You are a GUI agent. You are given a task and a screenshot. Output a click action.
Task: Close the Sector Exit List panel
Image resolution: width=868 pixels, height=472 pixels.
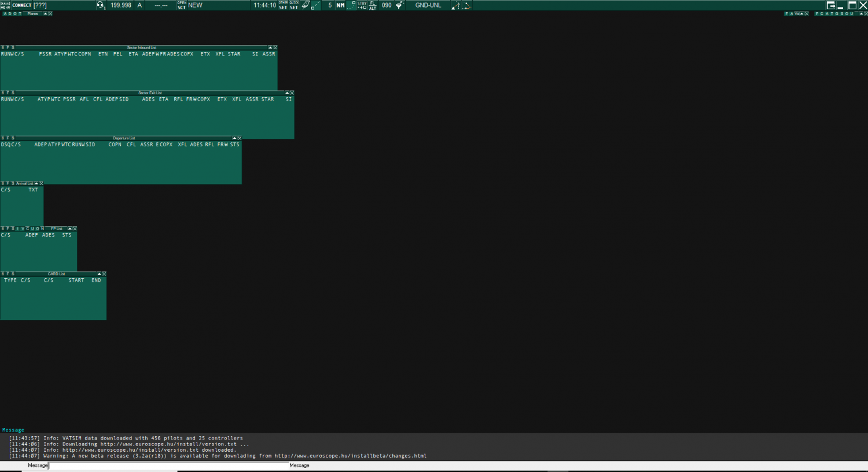(x=292, y=93)
